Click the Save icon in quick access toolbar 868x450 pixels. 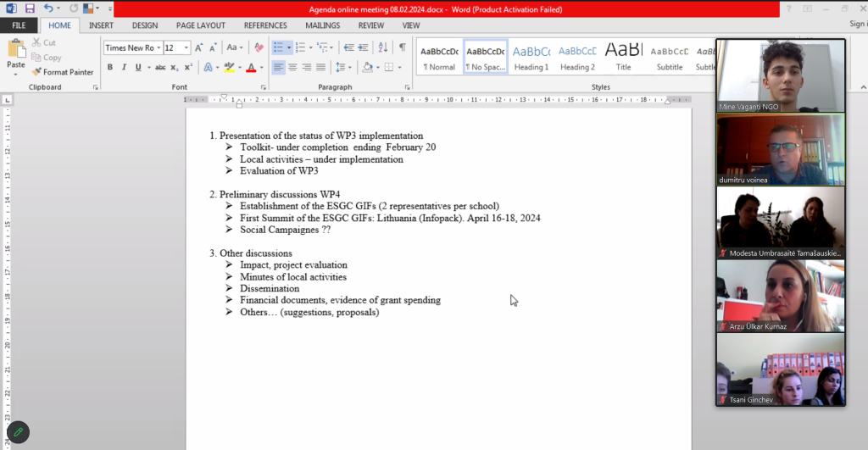coord(30,8)
